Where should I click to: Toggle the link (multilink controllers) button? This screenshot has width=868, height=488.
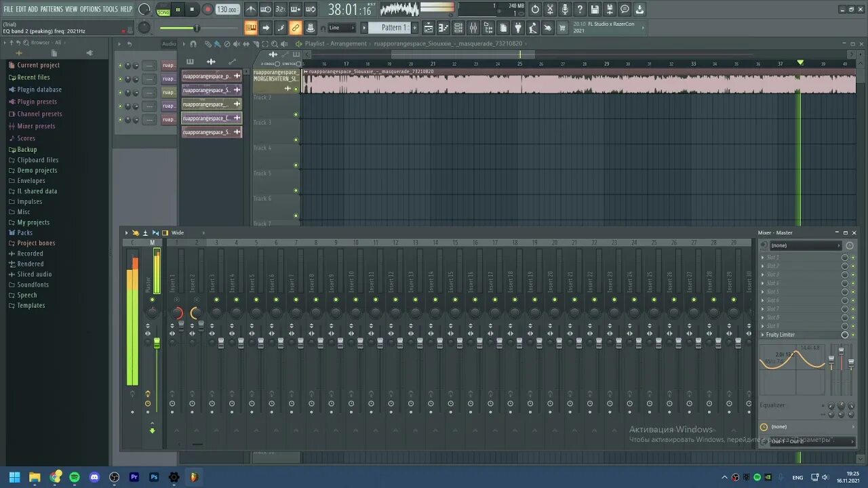click(296, 28)
